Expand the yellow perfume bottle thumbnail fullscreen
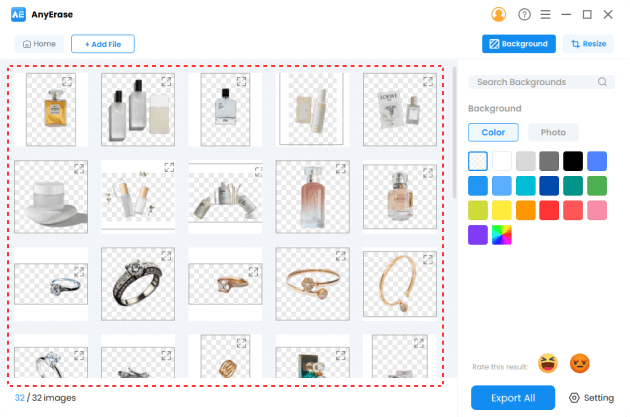The height and width of the screenshot is (417, 630). [67, 82]
